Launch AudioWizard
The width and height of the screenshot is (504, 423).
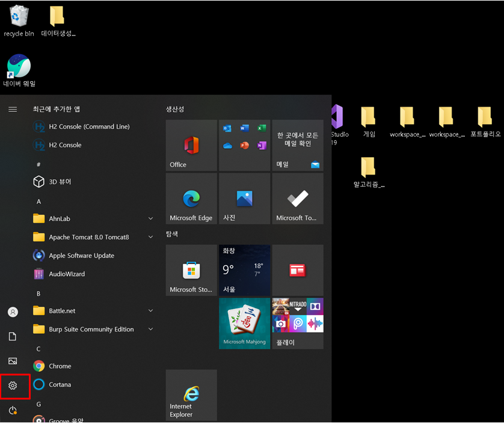coord(59,274)
